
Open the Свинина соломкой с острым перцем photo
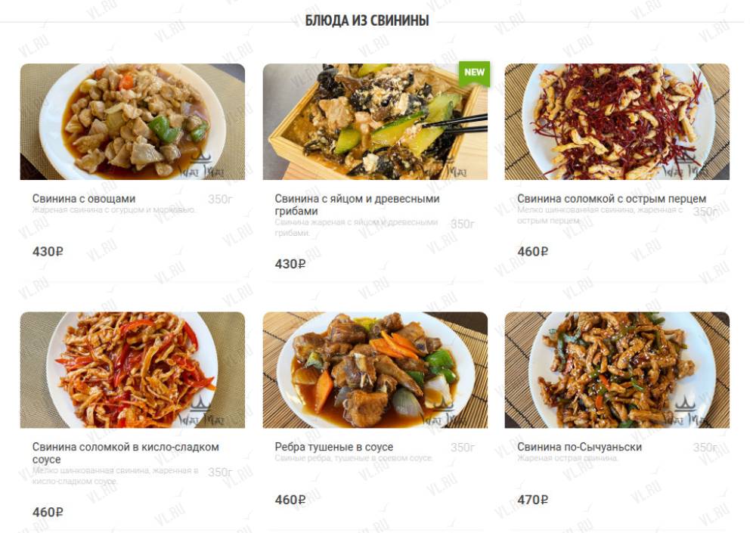click(617, 122)
